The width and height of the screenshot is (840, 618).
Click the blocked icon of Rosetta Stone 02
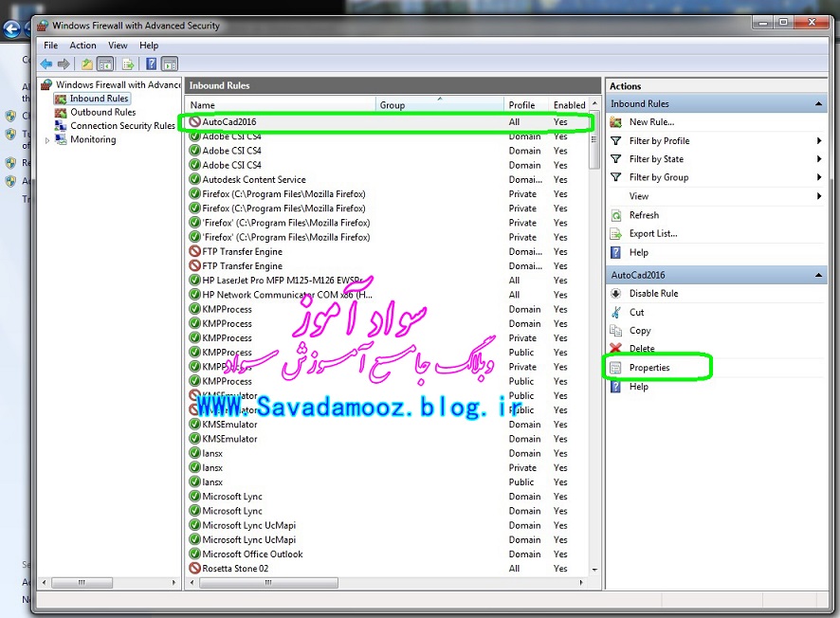[195, 568]
